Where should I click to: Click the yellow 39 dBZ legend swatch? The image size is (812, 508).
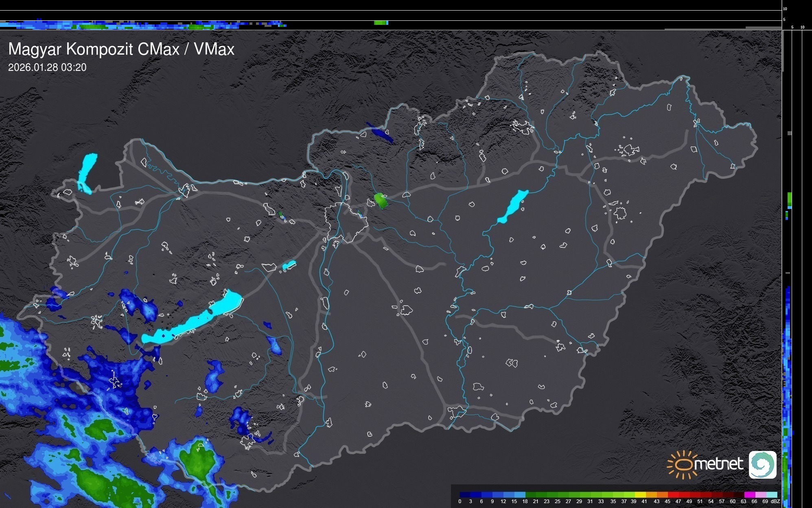tap(640, 495)
